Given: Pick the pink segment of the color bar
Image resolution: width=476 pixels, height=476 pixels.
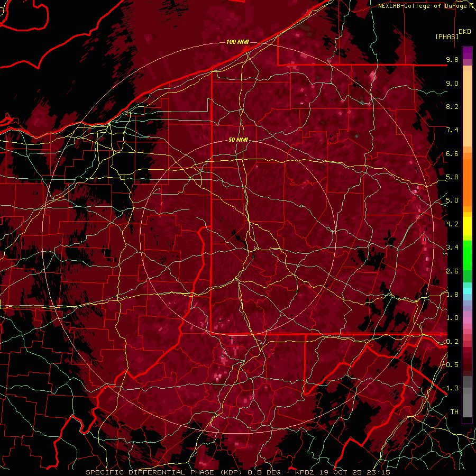Looking at the screenshot, I should point(467,321).
